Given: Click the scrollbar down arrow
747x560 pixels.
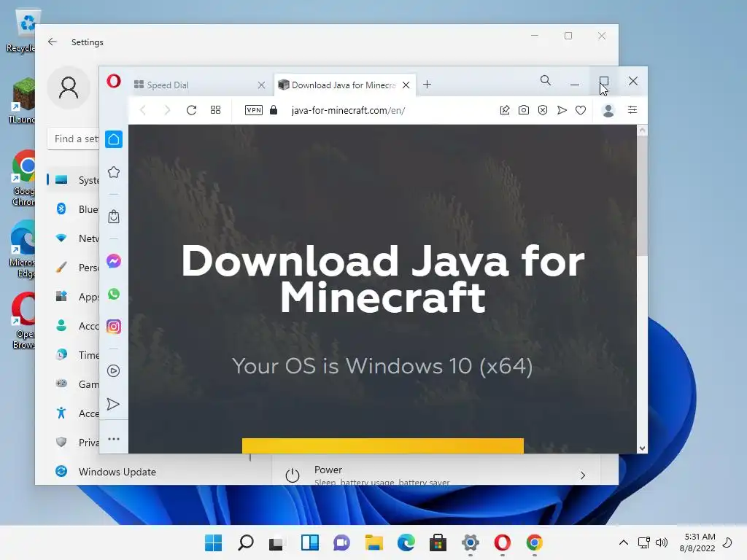Looking at the screenshot, I should coord(642,448).
